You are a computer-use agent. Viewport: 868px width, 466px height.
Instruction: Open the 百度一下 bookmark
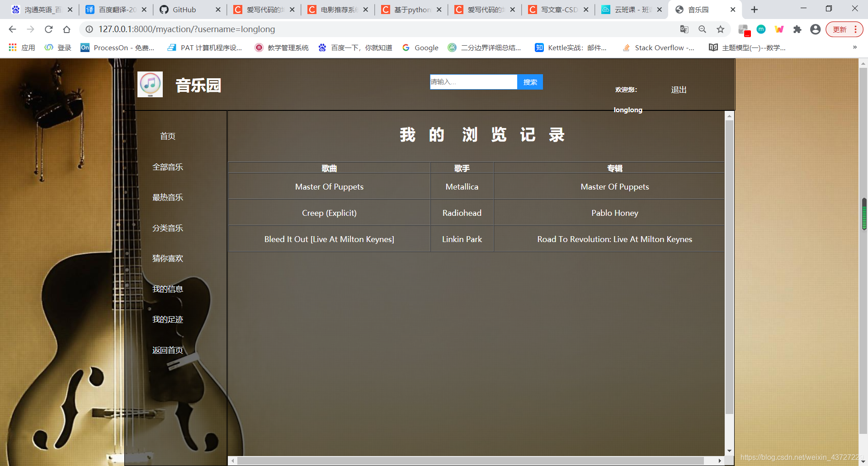355,48
